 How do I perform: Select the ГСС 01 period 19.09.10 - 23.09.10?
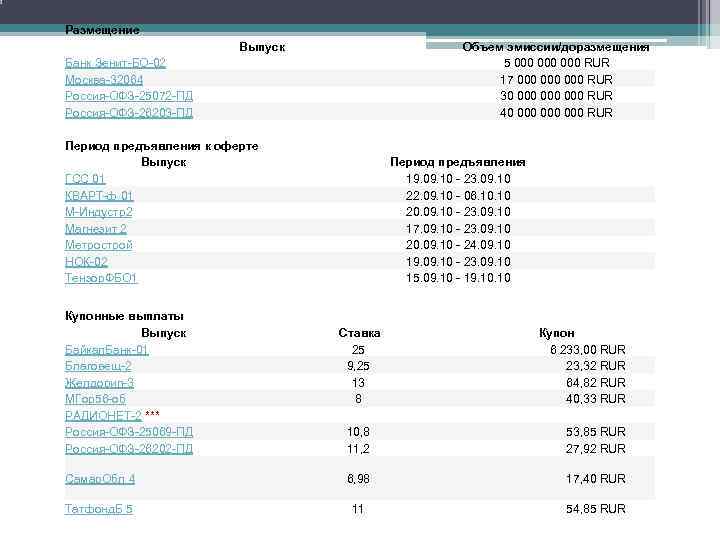458,179
